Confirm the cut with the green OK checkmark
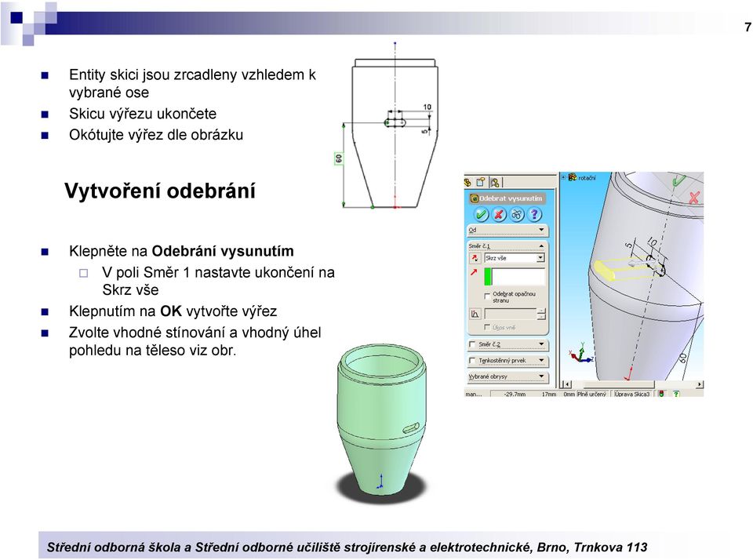 (x=481, y=214)
